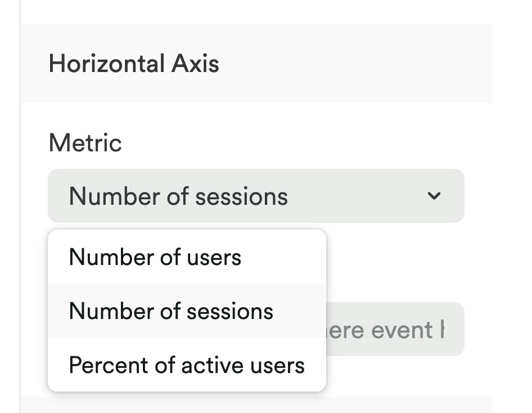Switch metric to Percent of active users
The width and height of the screenshot is (532, 413).
click(187, 365)
